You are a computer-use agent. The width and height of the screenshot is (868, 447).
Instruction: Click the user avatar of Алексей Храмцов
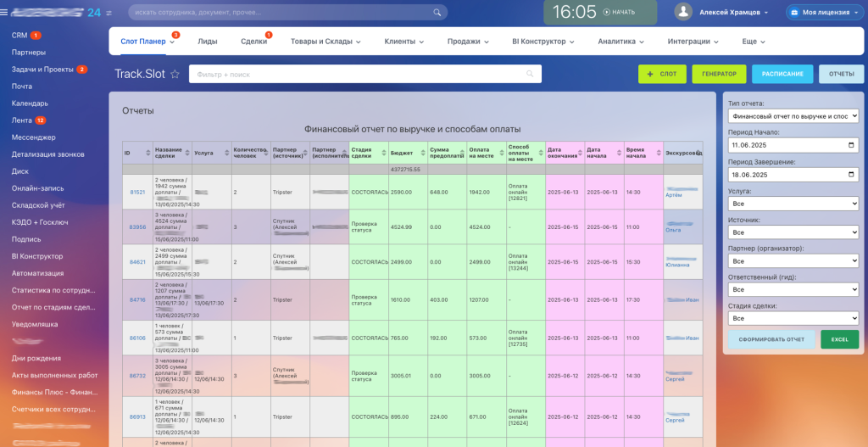click(684, 13)
